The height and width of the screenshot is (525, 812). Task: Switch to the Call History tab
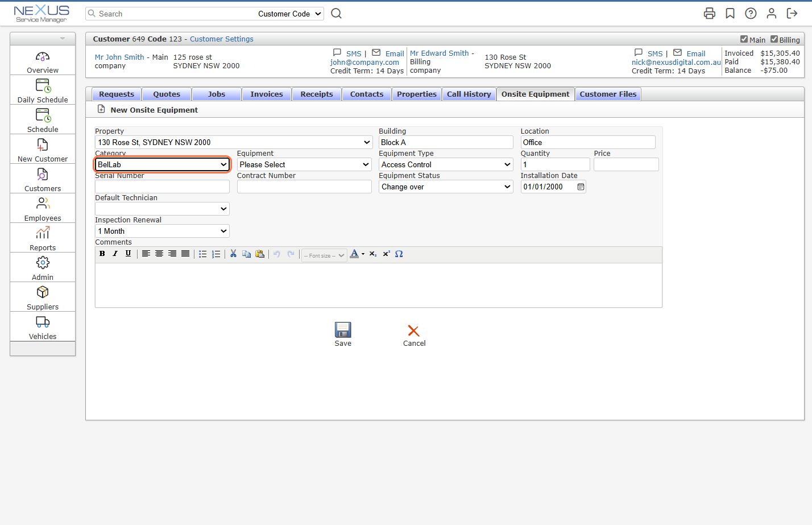[469, 94]
